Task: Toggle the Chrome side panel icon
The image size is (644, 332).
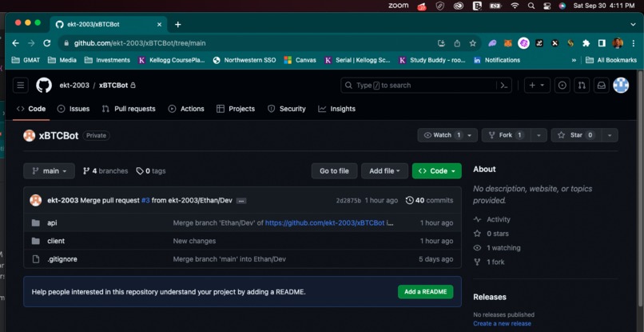Action: point(602,43)
